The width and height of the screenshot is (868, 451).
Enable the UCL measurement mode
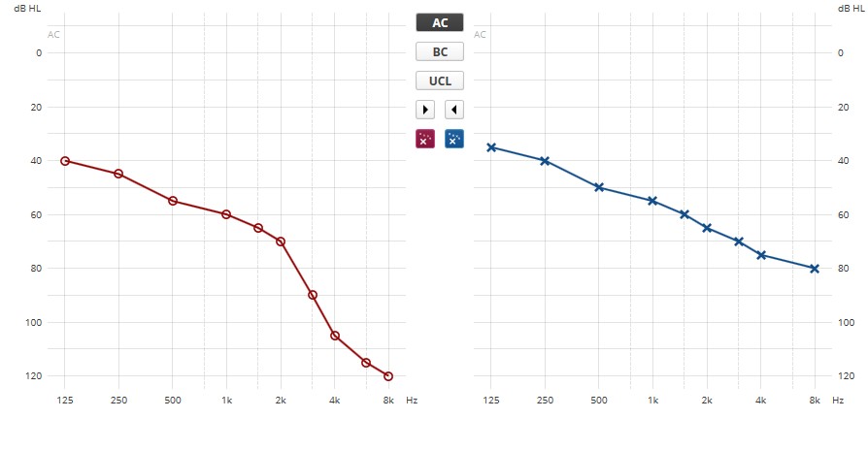(x=440, y=81)
